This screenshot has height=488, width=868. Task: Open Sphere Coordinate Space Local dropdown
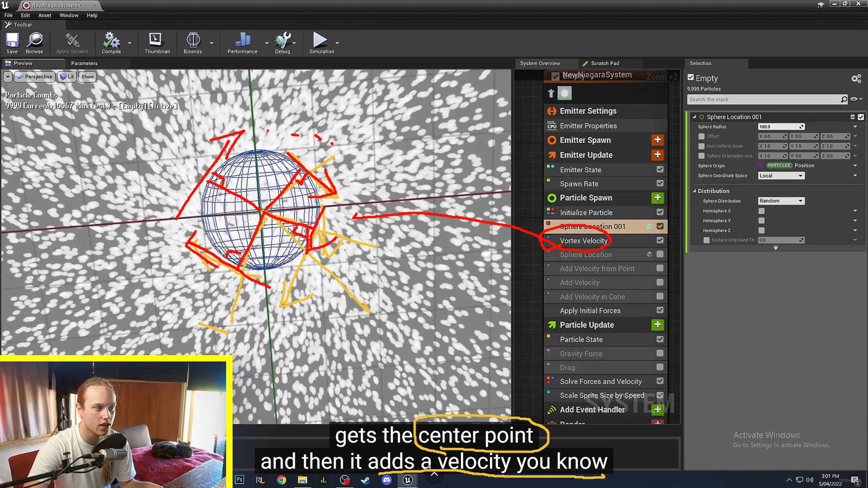point(781,176)
